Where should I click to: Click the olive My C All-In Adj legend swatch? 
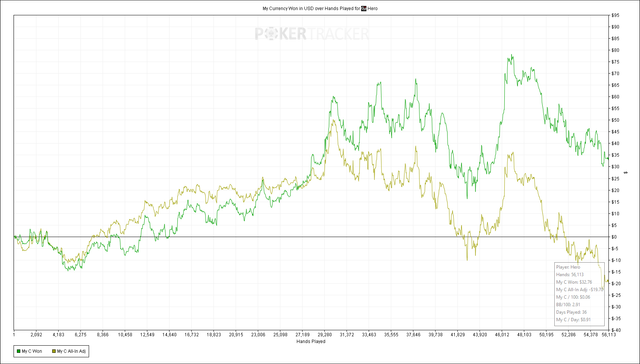(x=54, y=351)
